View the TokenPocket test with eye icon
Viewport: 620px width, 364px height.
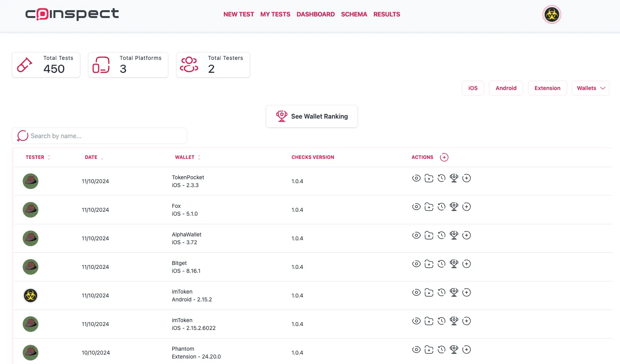[416, 178]
